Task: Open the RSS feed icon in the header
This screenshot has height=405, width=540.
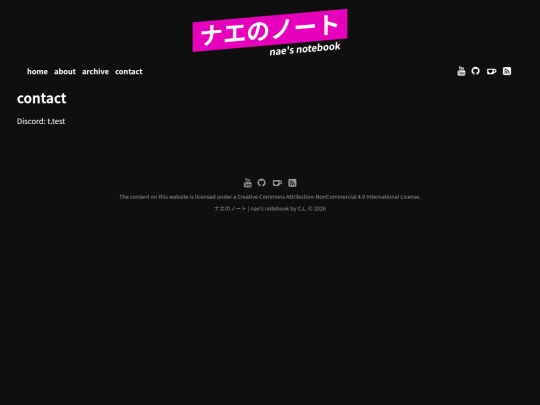Action: (x=507, y=71)
